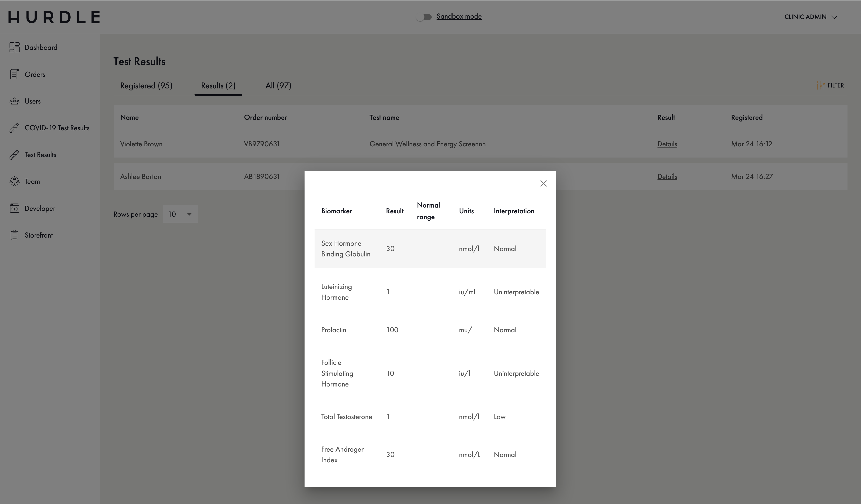
Task: Click the Dashboard icon in sidebar
Action: pyautogui.click(x=14, y=47)
